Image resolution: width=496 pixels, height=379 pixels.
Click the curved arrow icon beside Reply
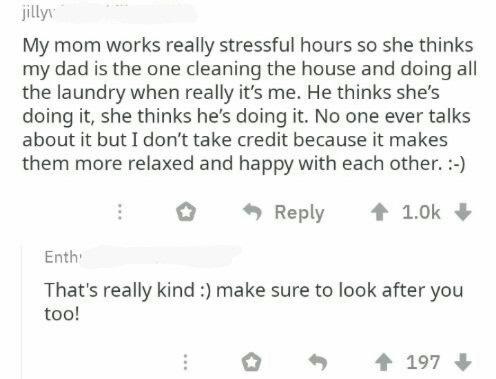point(252,212)
